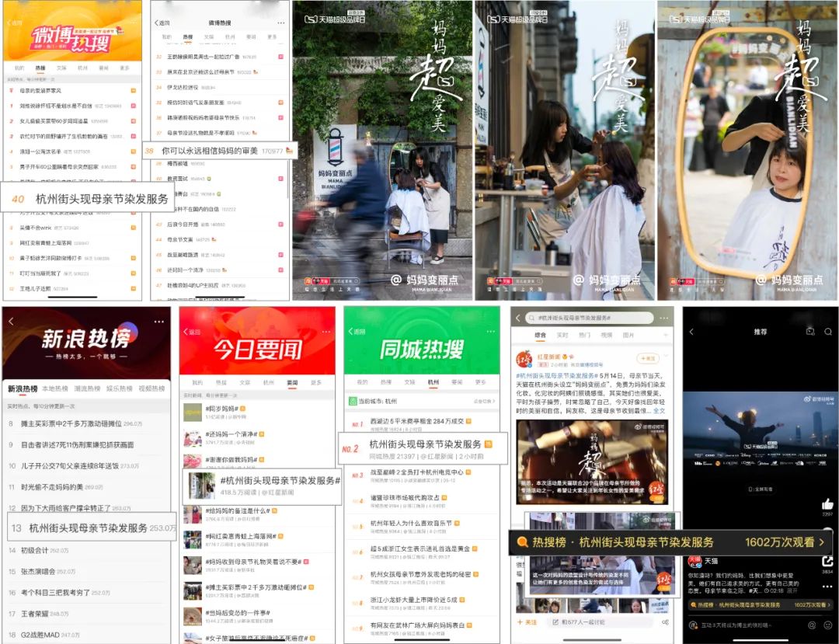Open small 热搜榜 strip under video description
The image size is (839, 644).
click(x=761, y=605)
